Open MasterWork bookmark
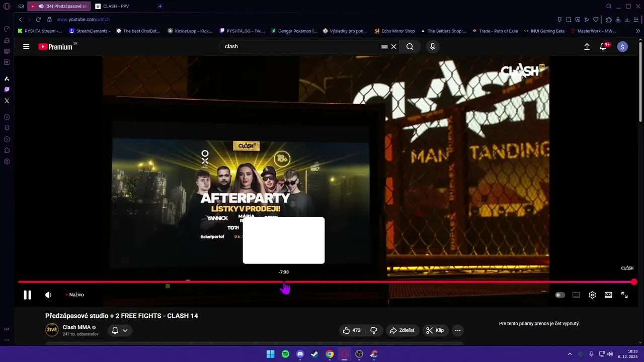Viewport: 644px width, 362px height. pos(593,31)
